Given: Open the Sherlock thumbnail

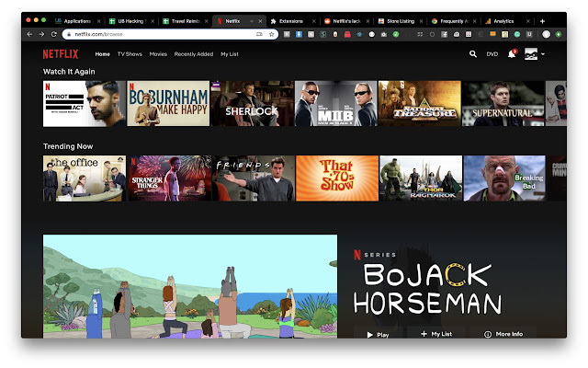Looking at the screenshot, I should click(253, 104).
